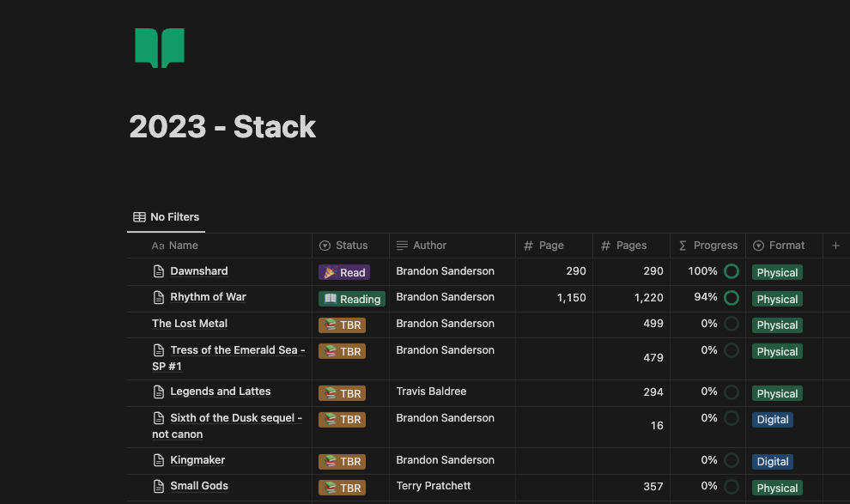This screenshot has width=850, height=504.
Task: Open the Tress of the Emerald Sea page
Action: pos(237,350)
